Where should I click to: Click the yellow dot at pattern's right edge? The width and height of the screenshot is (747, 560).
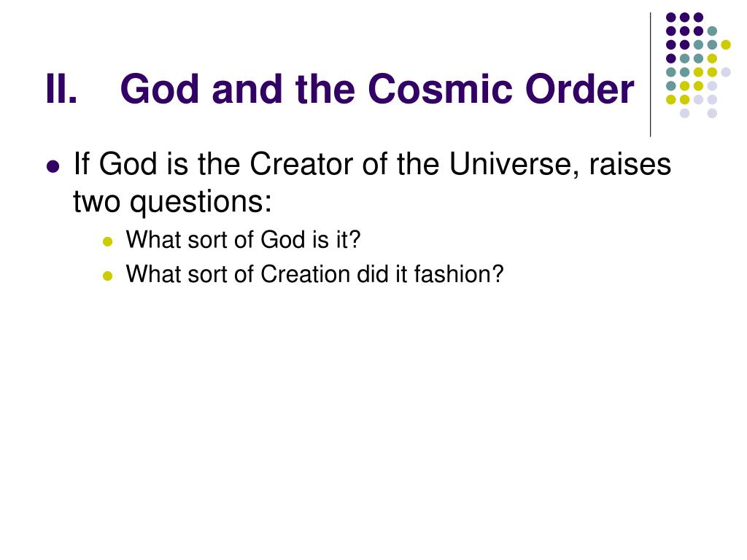pos(726,44)
